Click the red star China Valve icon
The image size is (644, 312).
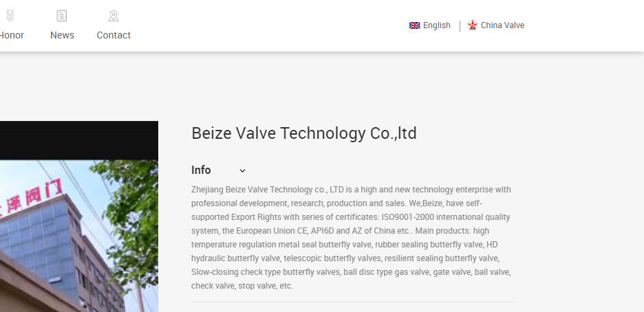coord(473,25)
